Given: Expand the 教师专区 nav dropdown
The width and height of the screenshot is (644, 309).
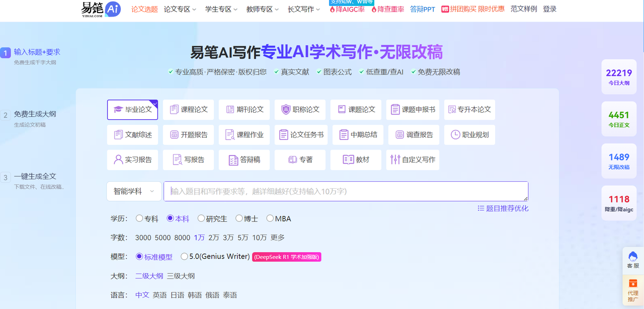Looking at the screenshot, I should pyautogui.click(x=262, y=9).
